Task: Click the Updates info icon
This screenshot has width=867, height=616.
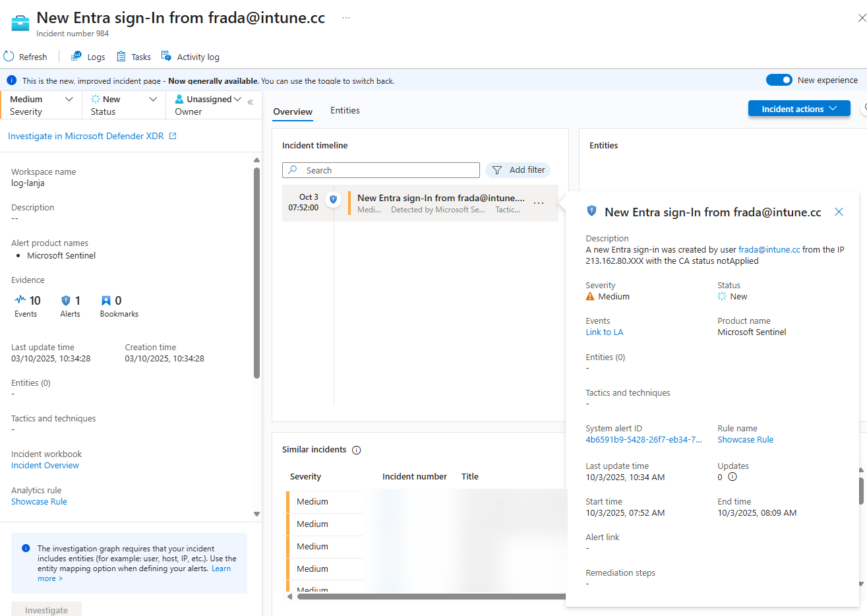Action: tap(732, 477)
